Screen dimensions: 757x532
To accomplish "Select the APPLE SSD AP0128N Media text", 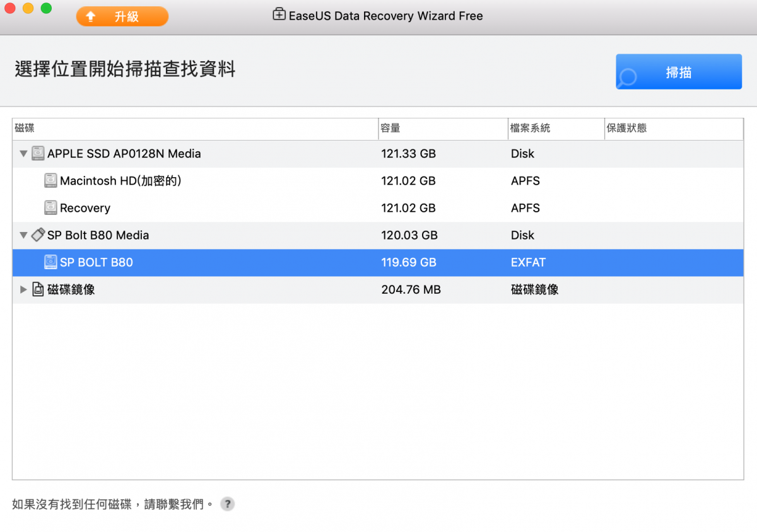I will pos(124,153).
